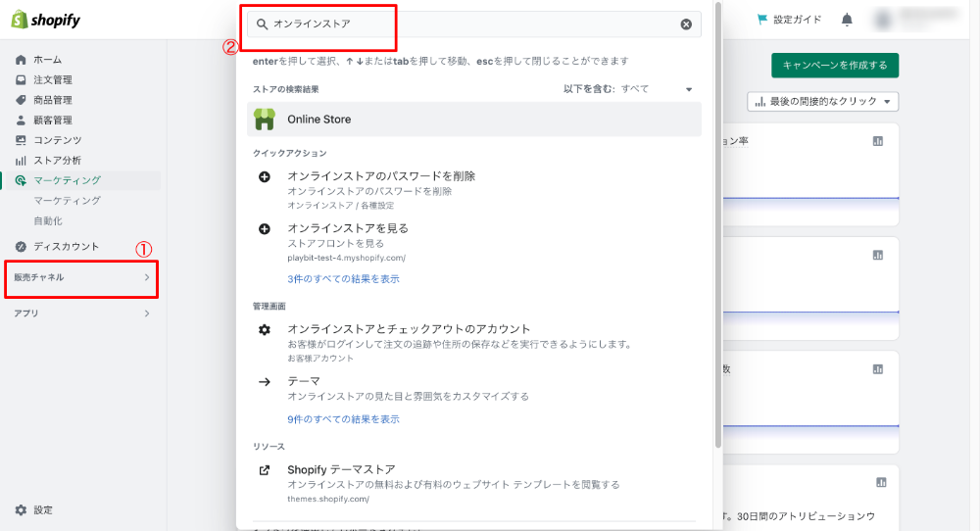980x531 pixels.
Task: Click the customers person icon
Action: [21, 120]
